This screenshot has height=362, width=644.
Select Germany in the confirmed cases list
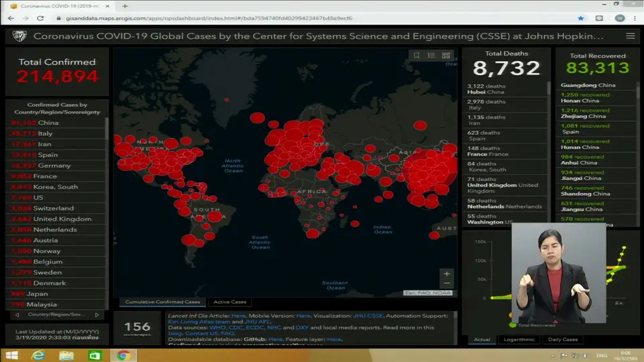point(56,166)
